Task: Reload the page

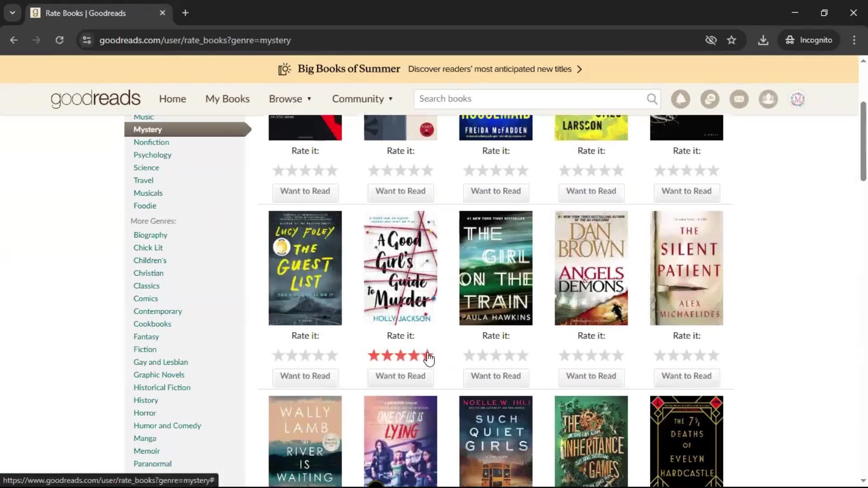Action: 59,40
